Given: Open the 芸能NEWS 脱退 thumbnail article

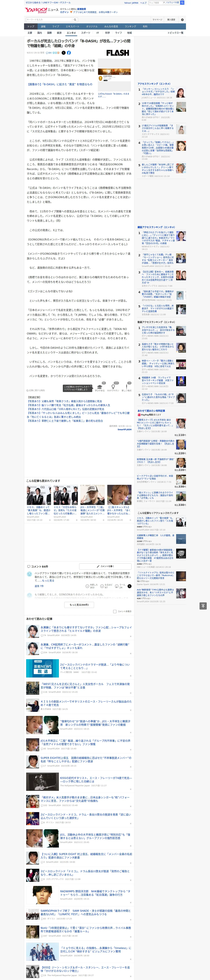Looking at the screenshot, I should pos(42,668).
